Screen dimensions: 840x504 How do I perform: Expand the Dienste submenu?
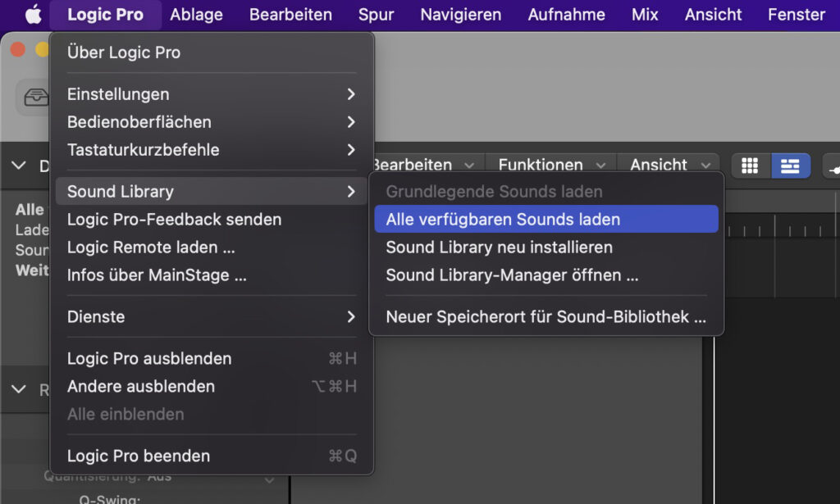pyautogui.click(x=212, y=316)
